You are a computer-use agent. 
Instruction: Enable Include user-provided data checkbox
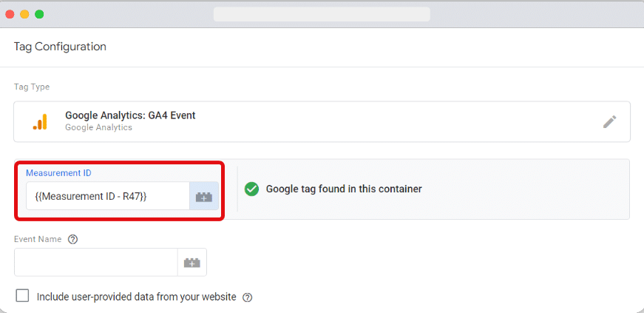click(22, 295)
